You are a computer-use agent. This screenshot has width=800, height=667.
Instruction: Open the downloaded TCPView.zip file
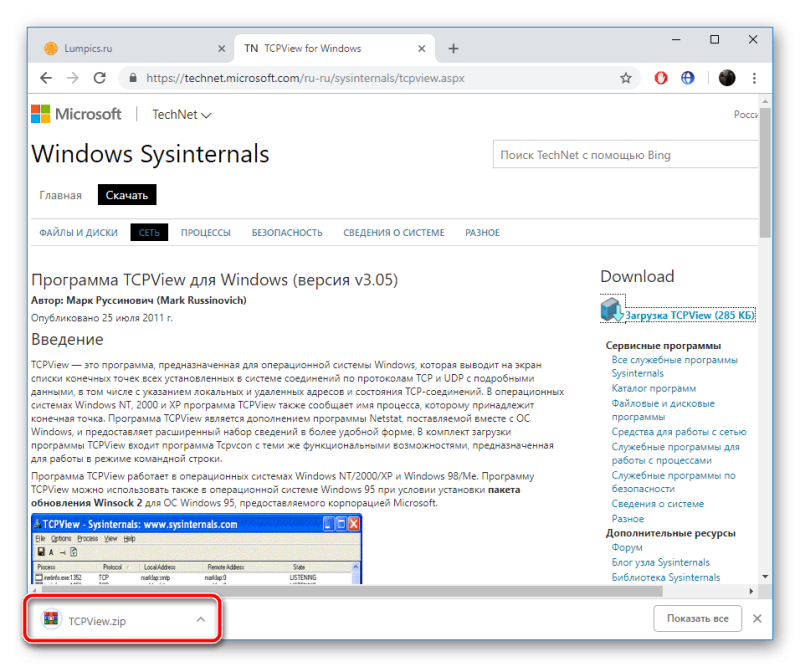97,621
